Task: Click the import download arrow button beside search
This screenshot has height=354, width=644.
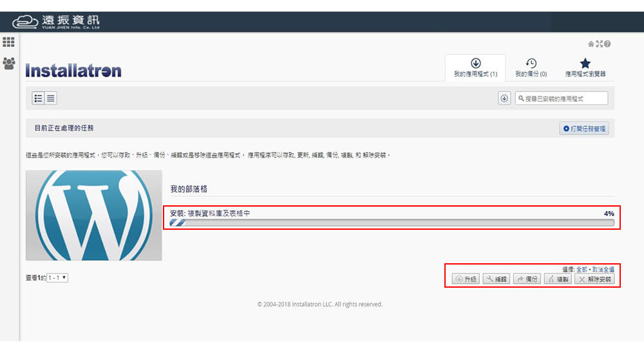Action: click(x=504, y=98)
